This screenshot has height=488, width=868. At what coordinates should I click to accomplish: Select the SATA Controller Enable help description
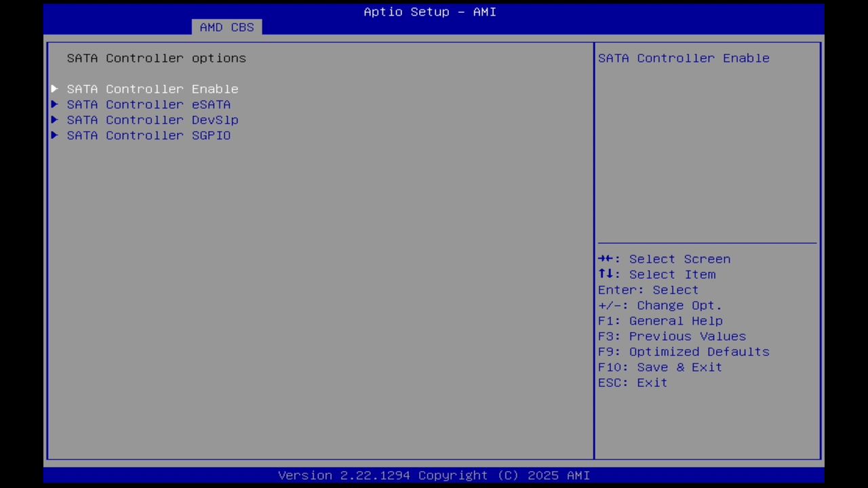[x=683, y=58]
